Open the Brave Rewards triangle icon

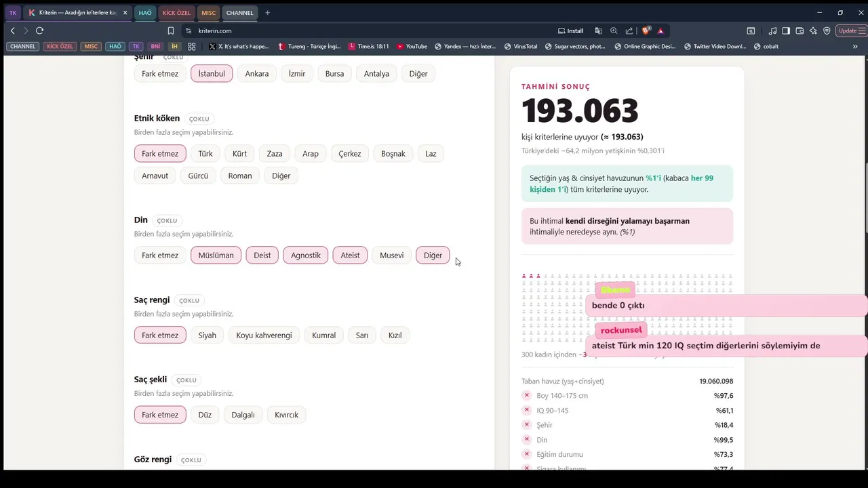[660, 30]
